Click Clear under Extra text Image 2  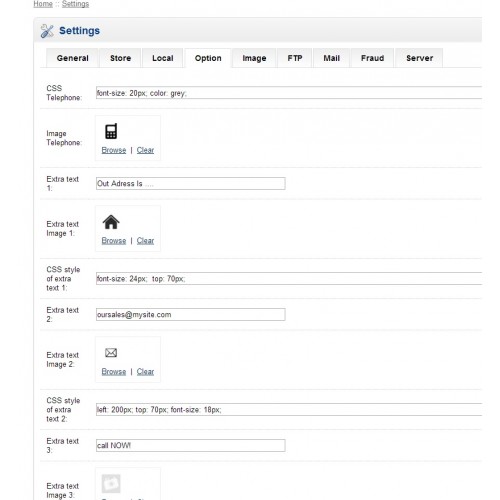click(145, 372)
